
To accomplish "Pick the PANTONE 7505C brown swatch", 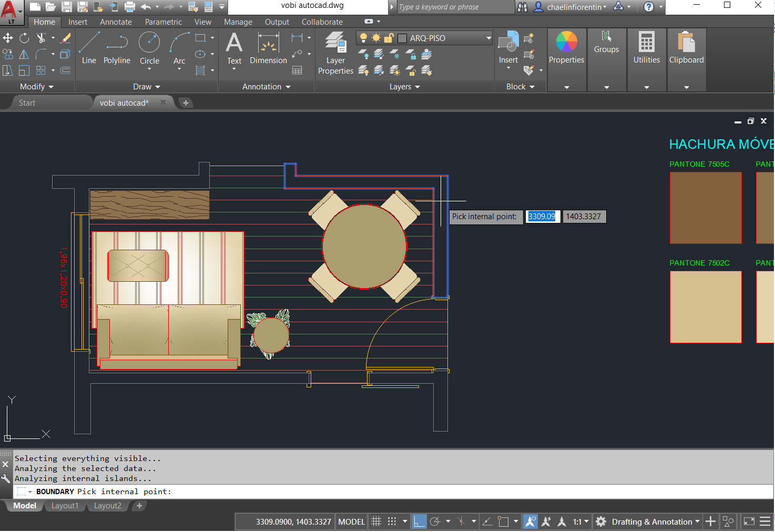I will 706,208.
